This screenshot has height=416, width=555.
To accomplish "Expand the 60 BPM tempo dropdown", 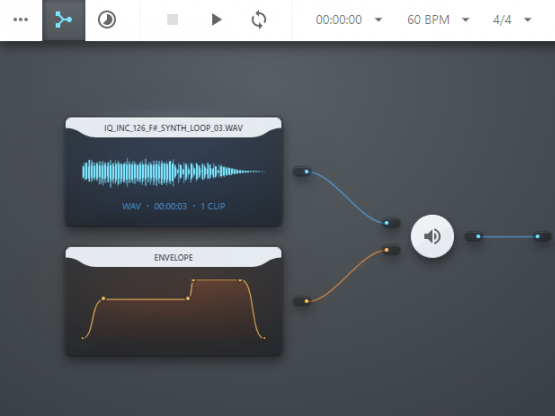I will pos(466,20).
